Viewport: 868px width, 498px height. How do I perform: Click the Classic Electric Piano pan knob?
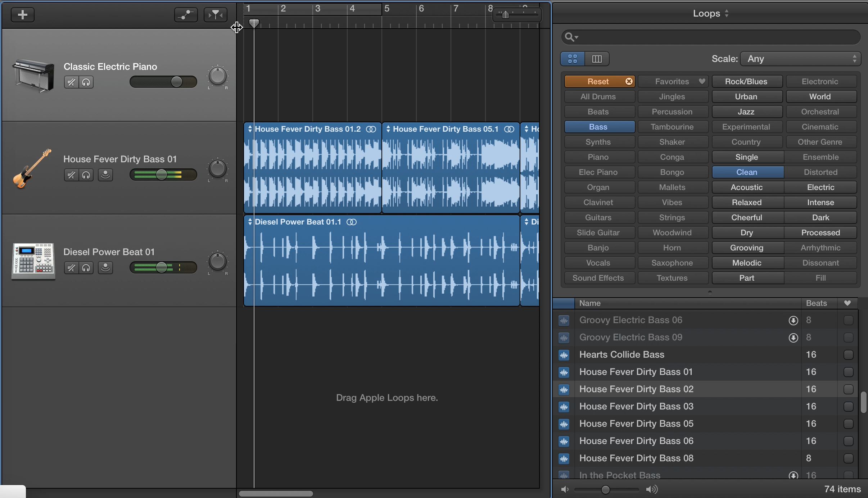pyautogui.click(x=218, y=76)
